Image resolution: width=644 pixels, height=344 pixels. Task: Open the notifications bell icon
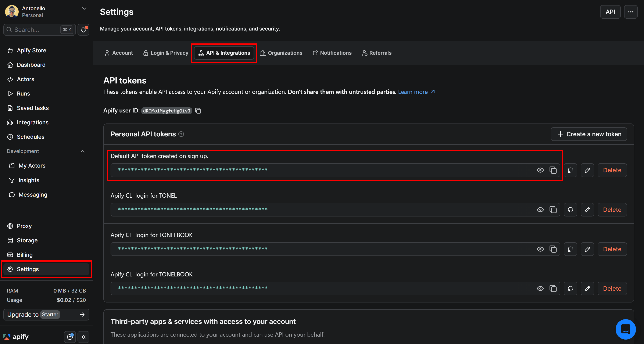pyautogui.click(x=83, y=30)
